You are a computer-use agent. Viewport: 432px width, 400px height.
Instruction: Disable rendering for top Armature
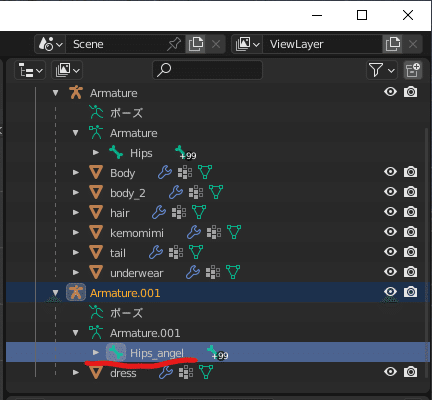pyautogui.click(x=410, y=92)
